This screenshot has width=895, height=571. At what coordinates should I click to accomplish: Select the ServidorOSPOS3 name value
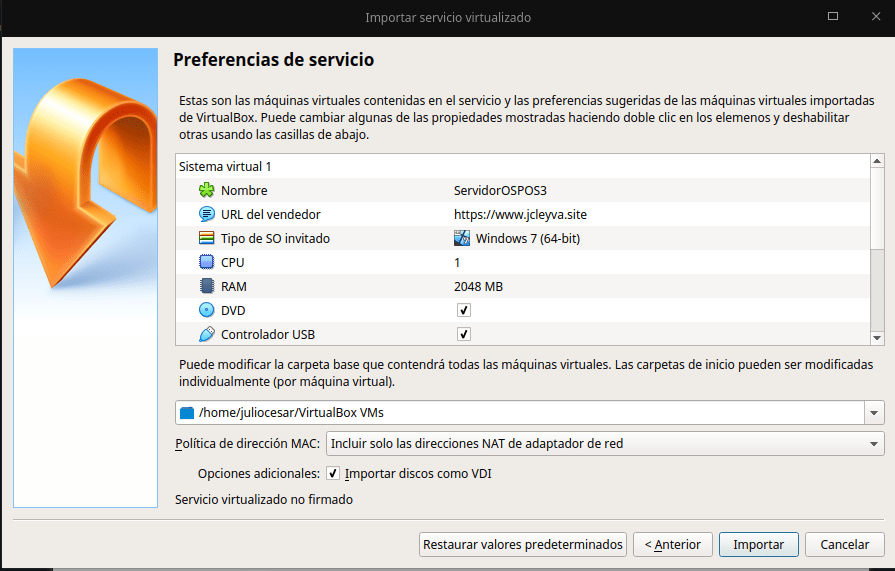(x=501, y=190)
